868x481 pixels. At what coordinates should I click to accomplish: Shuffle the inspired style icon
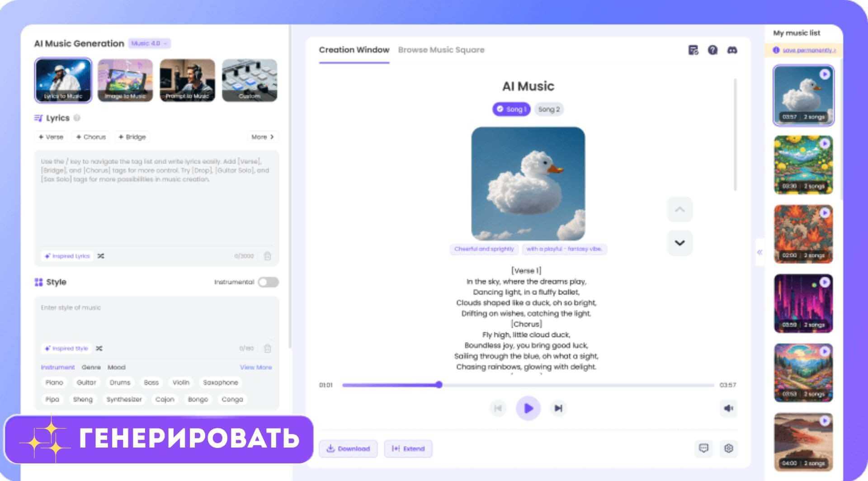pyautogui.click(x=99, y=349)
